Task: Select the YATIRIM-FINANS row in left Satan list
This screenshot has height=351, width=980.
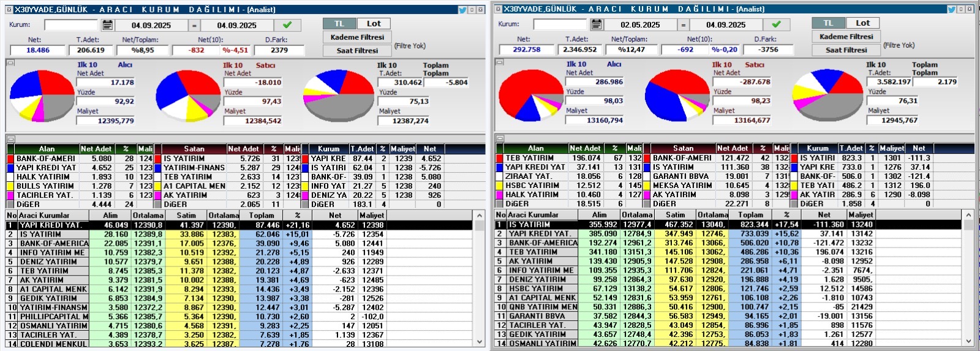Action: pos(228,168)
